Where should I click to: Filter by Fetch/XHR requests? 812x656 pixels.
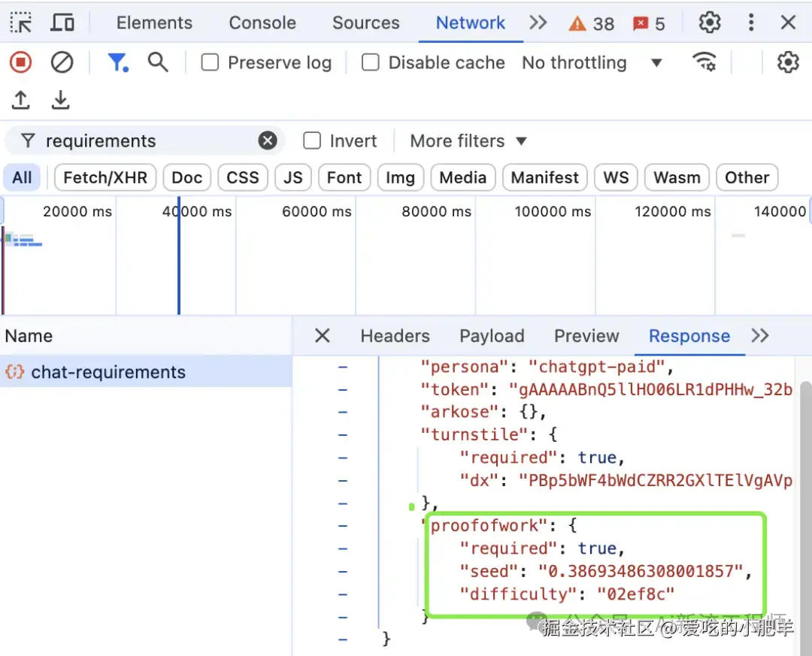tap(105, 177)
